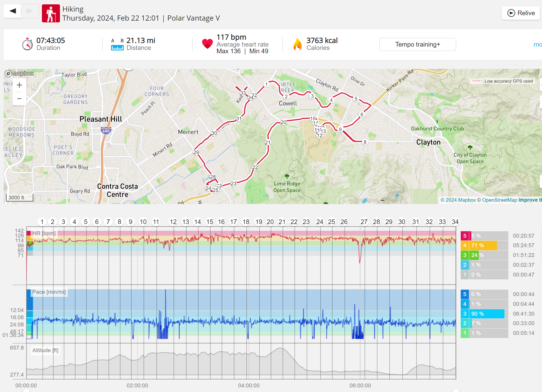This screenshot has width=542, height=392.
Task: Toggle the Altitude [ft] chart label
Action: pos(45,350)
